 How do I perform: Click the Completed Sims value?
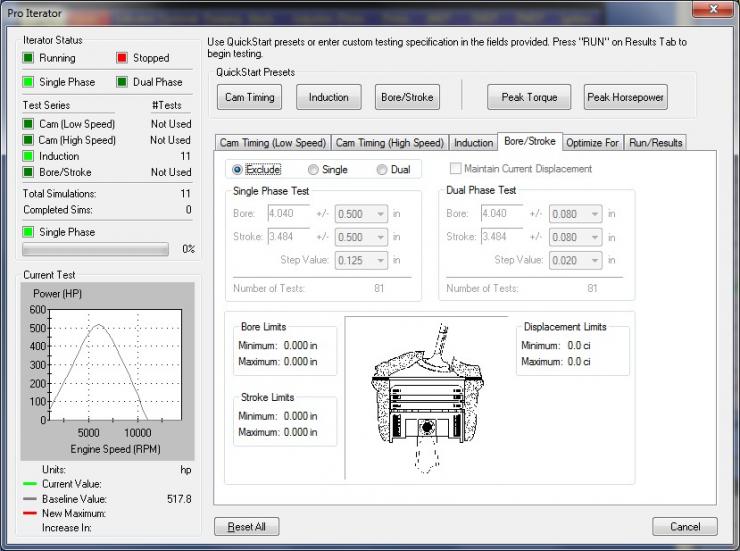coord(188,209)
